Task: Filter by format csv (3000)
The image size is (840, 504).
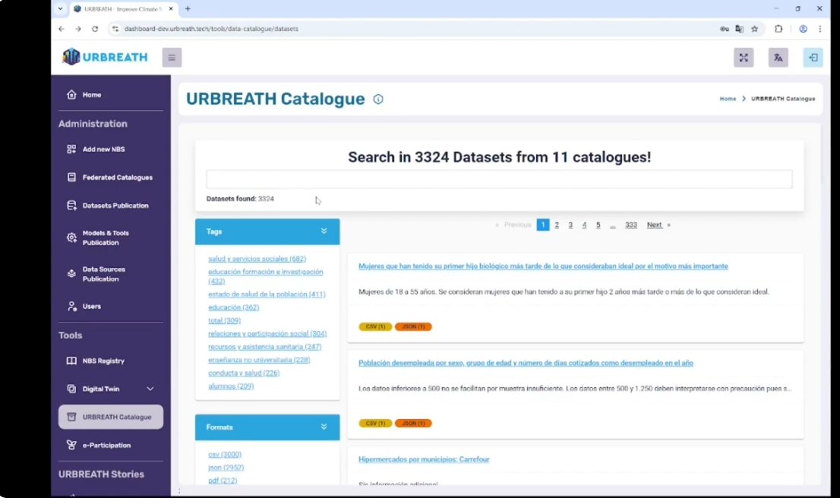Action: [x=225, y=455]
